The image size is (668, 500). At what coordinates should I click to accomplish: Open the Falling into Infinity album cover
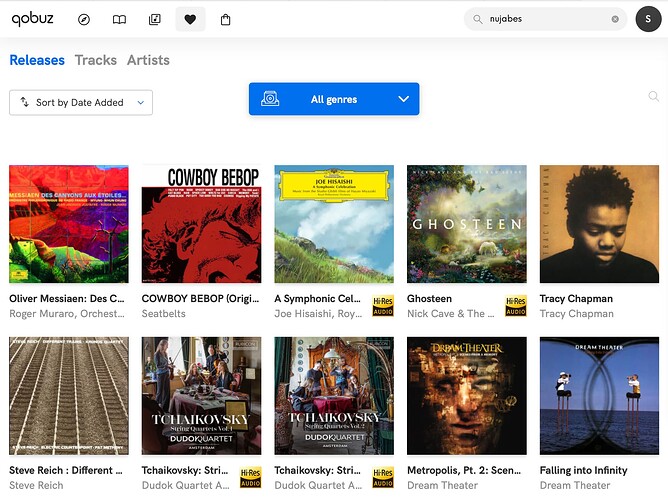click(599, 396)
